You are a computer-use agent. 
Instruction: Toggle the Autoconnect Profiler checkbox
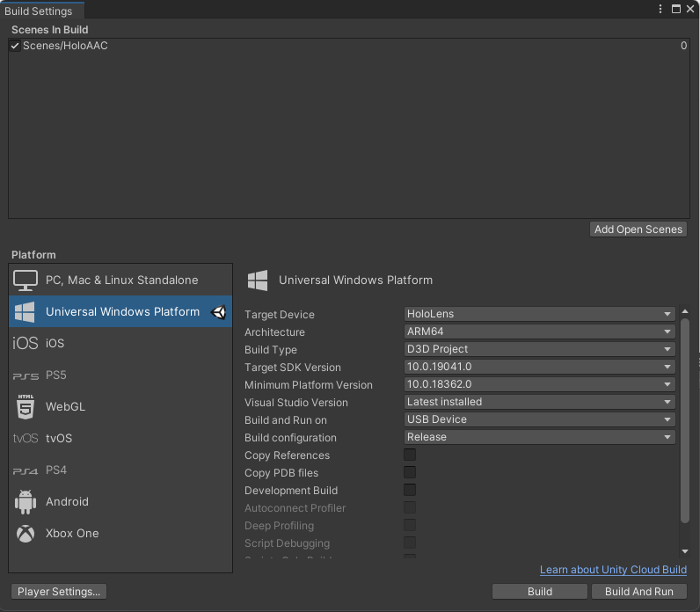pyautogui.click(x=410, y=507)
